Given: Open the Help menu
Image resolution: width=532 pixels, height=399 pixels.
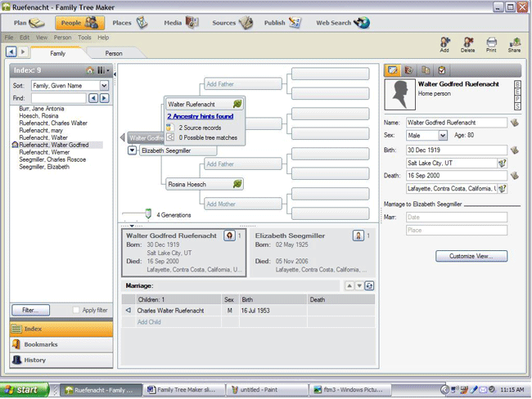Looking at the screenshot, I should 103,38.
